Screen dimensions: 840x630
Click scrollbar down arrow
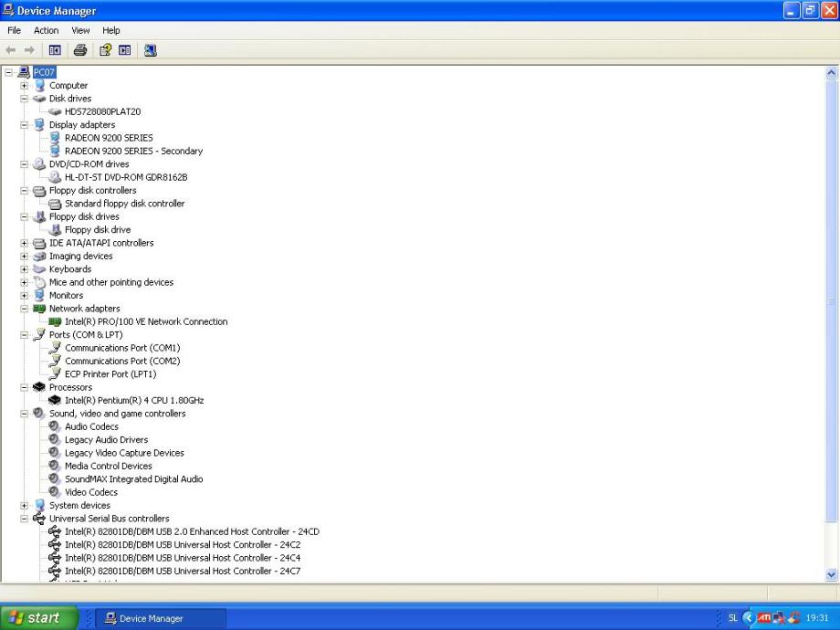click(x=832, y=575)
